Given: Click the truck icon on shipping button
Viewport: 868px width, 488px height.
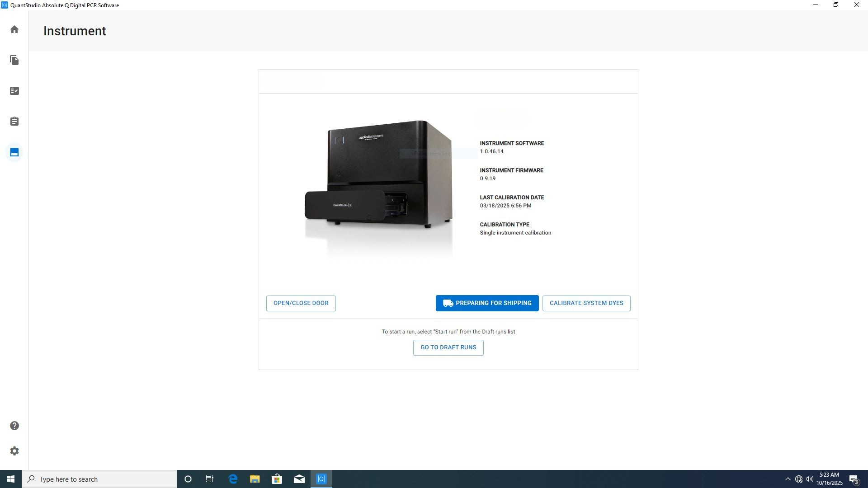Looking at the screenshot, I should tap(448, 303).
